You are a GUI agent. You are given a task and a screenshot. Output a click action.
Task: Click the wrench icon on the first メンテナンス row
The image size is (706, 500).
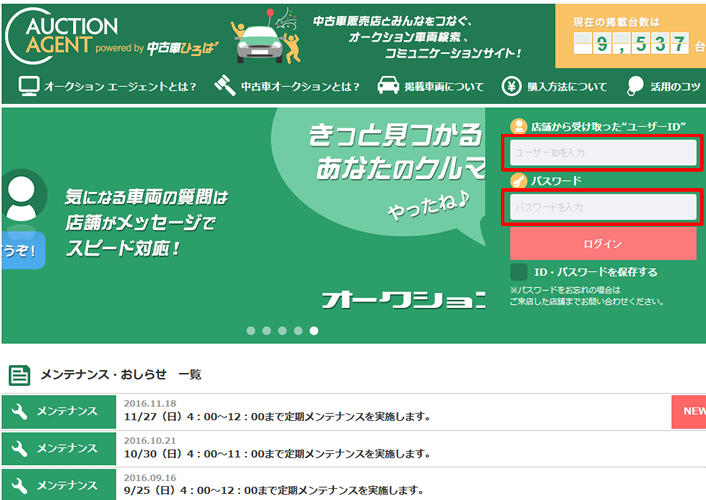click(18, 410)
